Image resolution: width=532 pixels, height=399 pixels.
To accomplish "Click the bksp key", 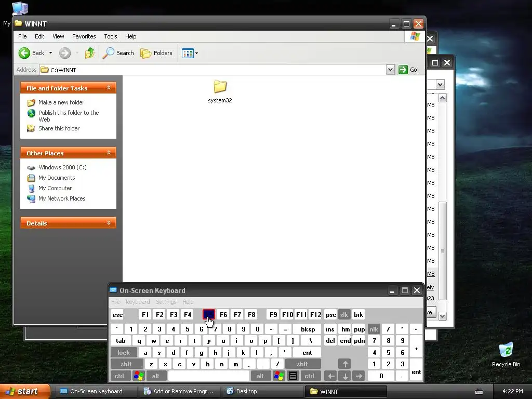I will 308,329.
